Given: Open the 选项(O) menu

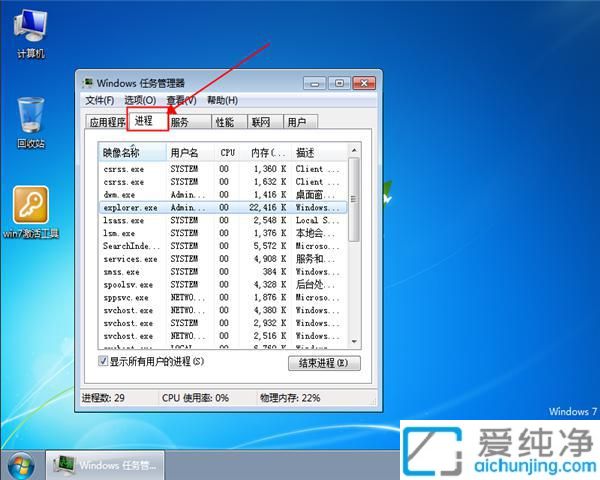Looking at the screenshot, I should point(140,101).
